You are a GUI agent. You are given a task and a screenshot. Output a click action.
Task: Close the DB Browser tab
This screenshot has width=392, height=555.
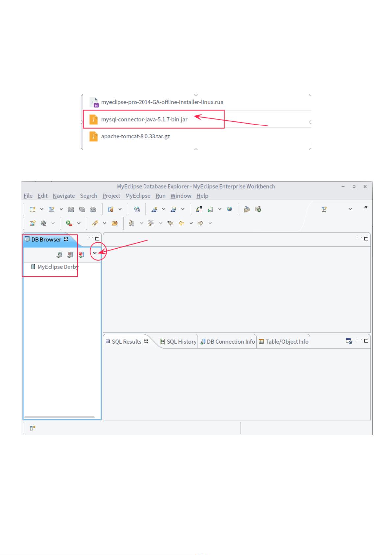tap(66, 239)
